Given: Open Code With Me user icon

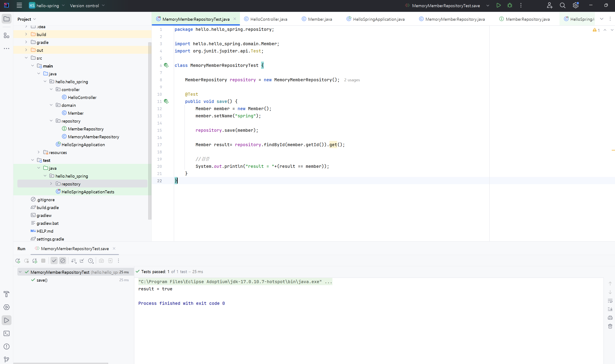Looking at the screenshot, I should [x=549, y=5].
